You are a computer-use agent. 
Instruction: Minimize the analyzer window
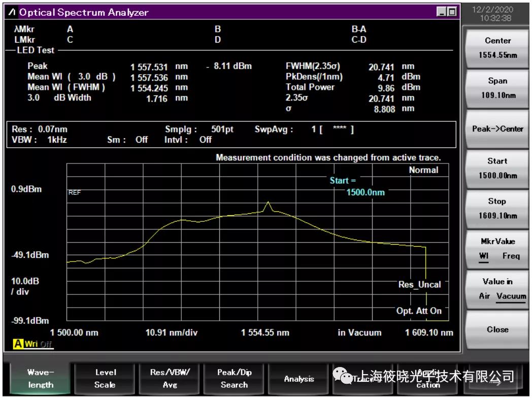(x=441, y=12)
